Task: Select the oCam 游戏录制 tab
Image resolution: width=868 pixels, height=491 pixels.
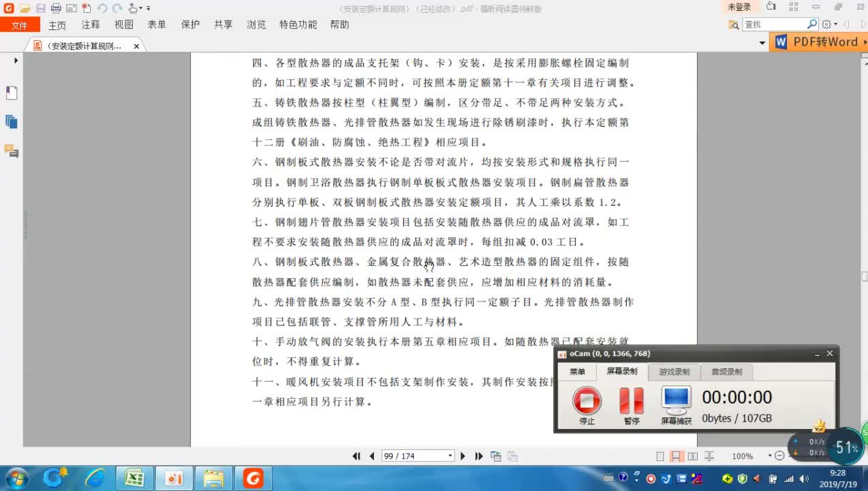Action: [x=674, y=372]
